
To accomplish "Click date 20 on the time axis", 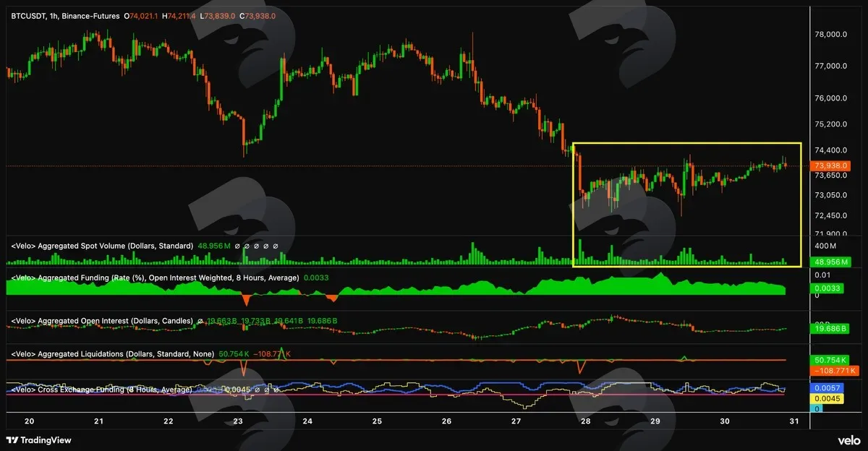I will (x=28, y=421).
